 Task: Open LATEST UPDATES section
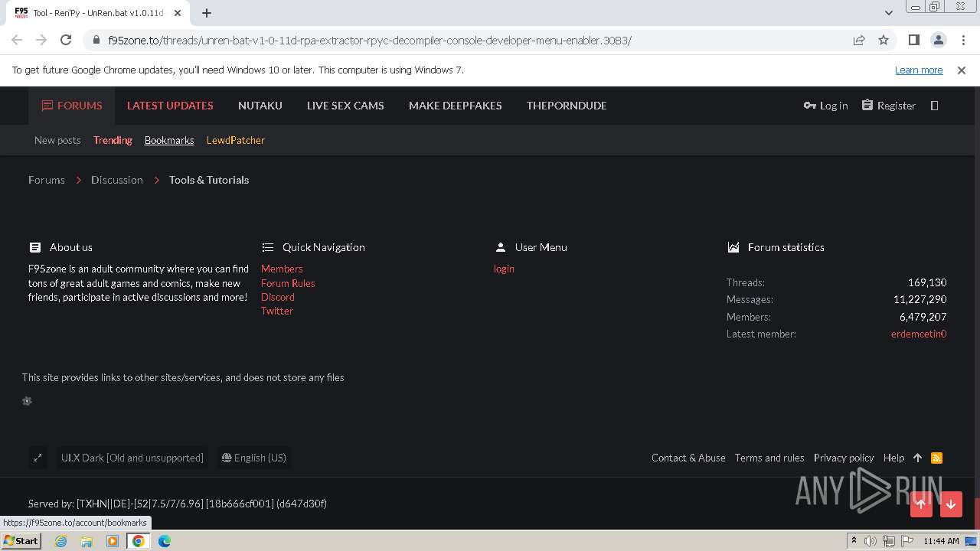(170, 106)
